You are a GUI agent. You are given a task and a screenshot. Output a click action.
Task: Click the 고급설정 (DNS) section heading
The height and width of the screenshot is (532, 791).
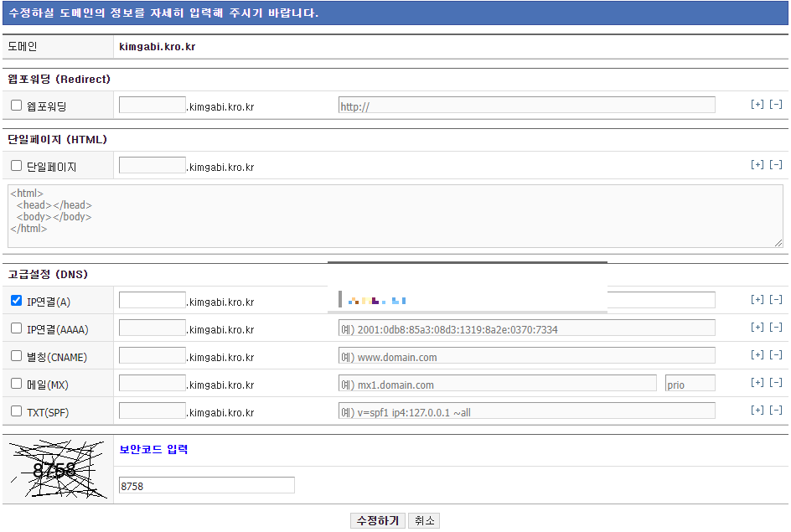pos(48,274)
